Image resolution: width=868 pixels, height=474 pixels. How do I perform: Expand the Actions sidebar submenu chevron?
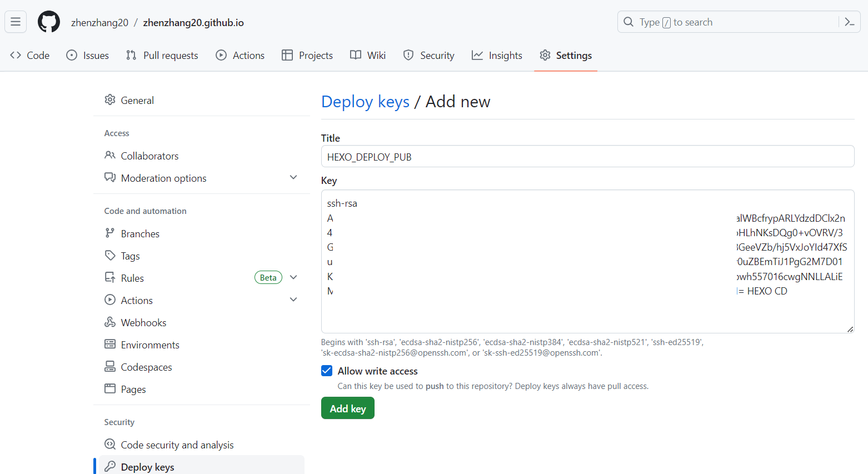pos(293,300)
